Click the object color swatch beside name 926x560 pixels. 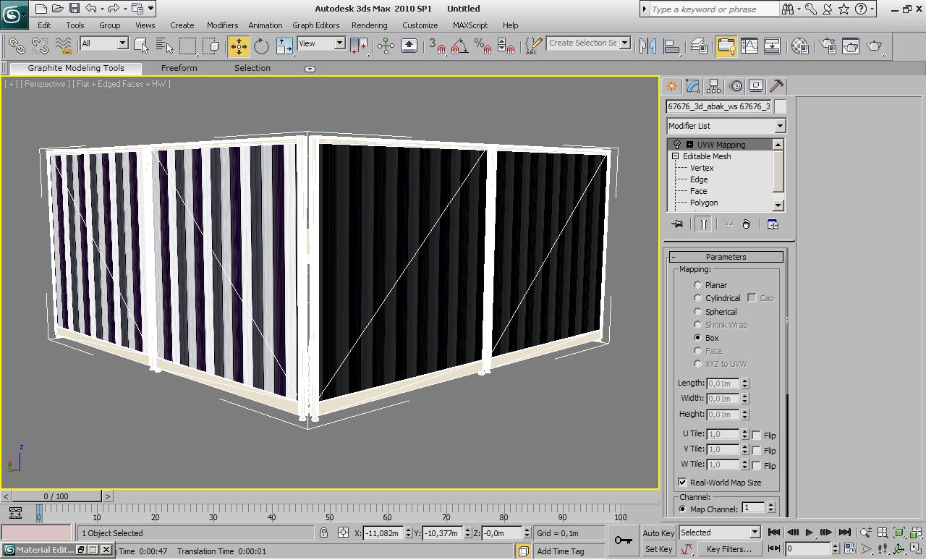pyautogui.click(x=781, y=106)
